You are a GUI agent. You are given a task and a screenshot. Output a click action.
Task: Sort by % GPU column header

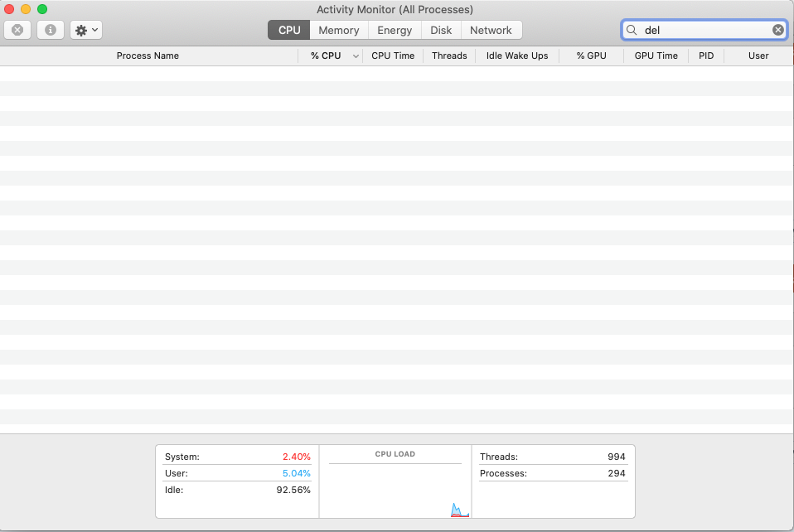click(x=591, y=56)
